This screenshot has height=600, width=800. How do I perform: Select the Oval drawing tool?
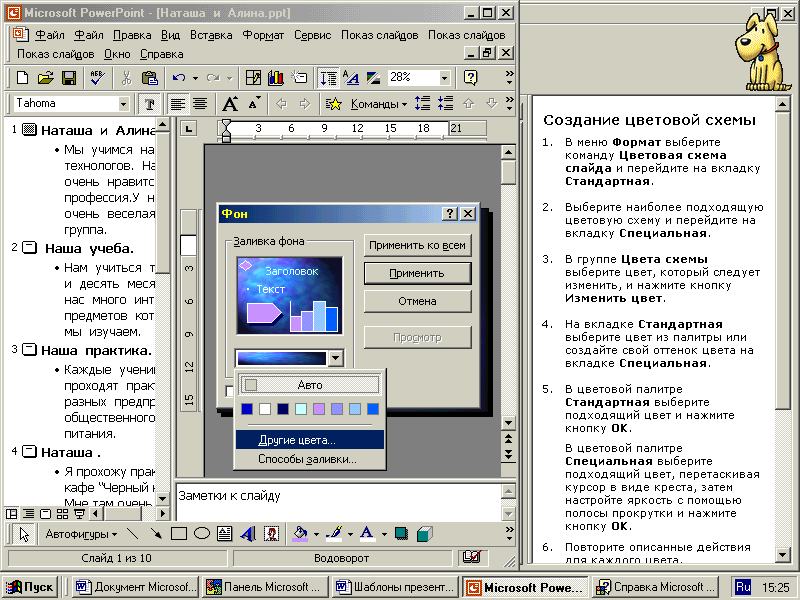pyautogui.click(x=202, y=534)
